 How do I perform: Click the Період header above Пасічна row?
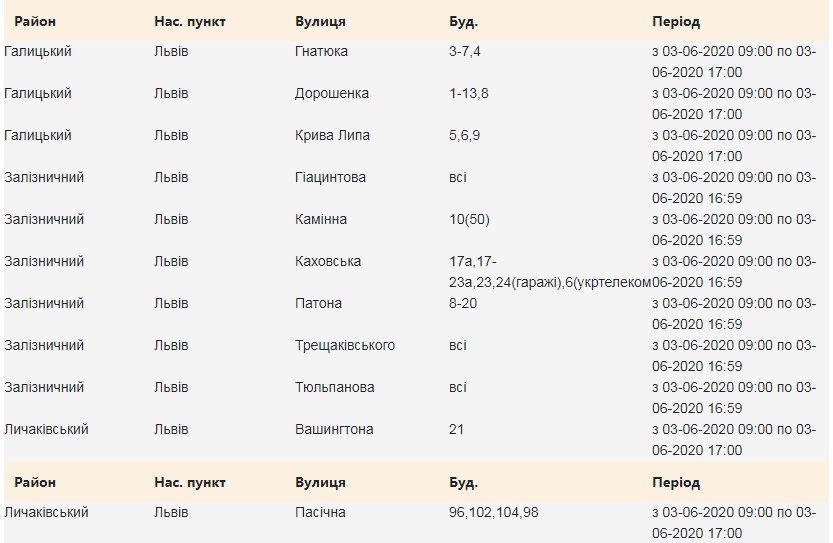click(x=675, y=483)
